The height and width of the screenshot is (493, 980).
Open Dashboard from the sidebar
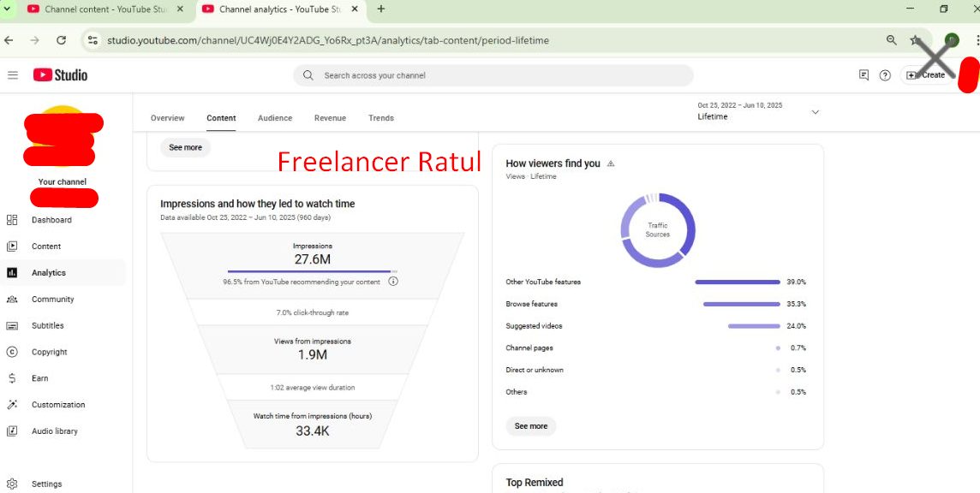[51, 220]
